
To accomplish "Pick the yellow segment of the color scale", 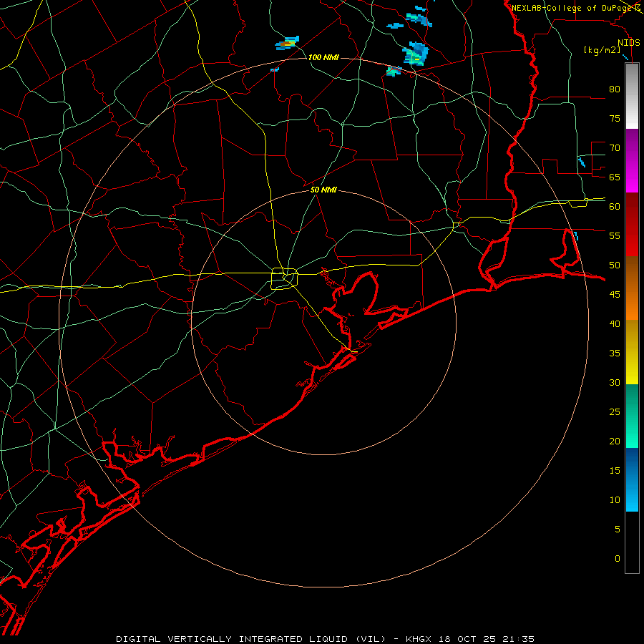I will (632, 352).
